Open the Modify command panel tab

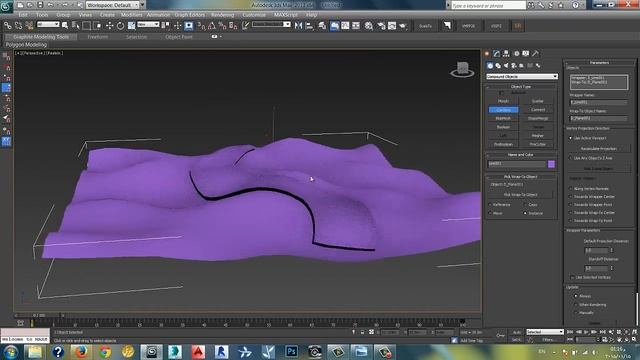point(497,53)
